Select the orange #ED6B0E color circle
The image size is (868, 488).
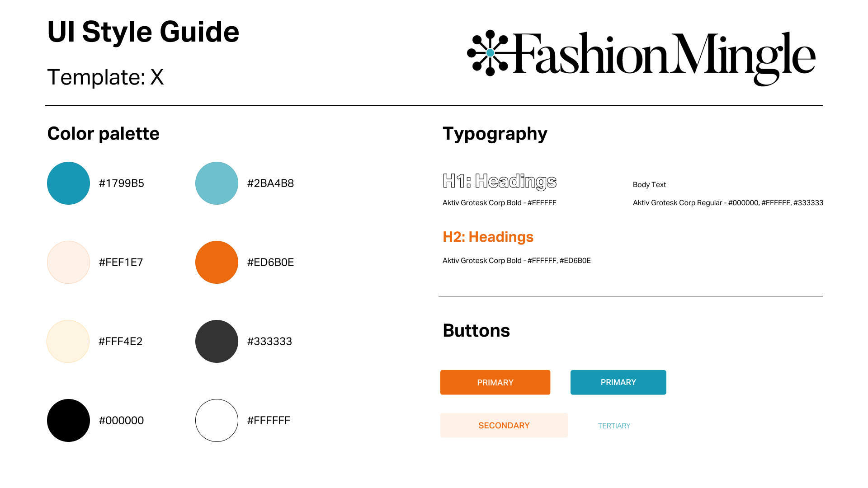pyautogui.click(x=217, y=262)
